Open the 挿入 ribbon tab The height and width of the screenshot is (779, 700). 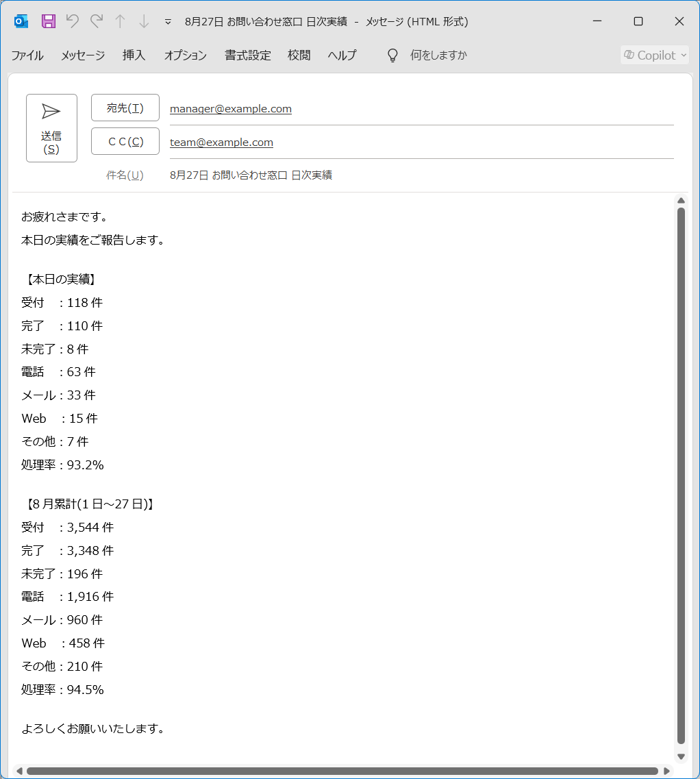[x=134, y=55]
